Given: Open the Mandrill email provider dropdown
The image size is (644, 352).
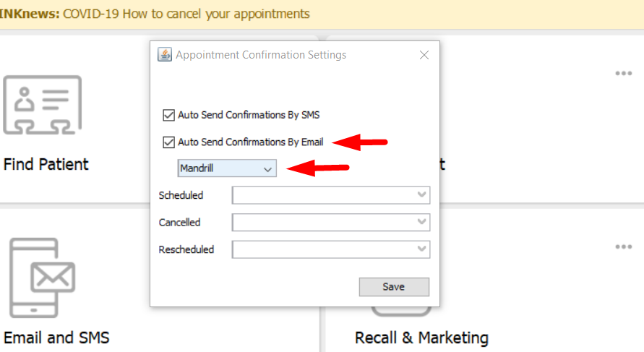Looking at the screenshot, I should coord(227,168).
